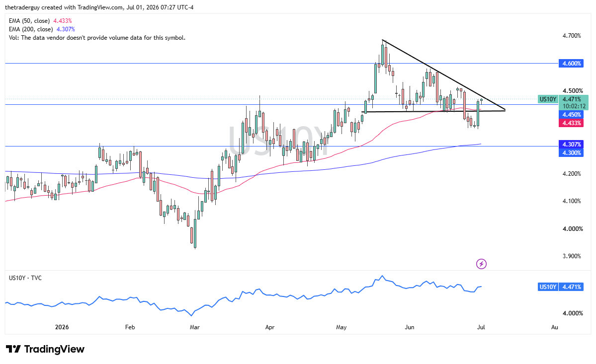Screen dimensions: 596x364
Task: Click the chart header attribution text
Action: 99,7
